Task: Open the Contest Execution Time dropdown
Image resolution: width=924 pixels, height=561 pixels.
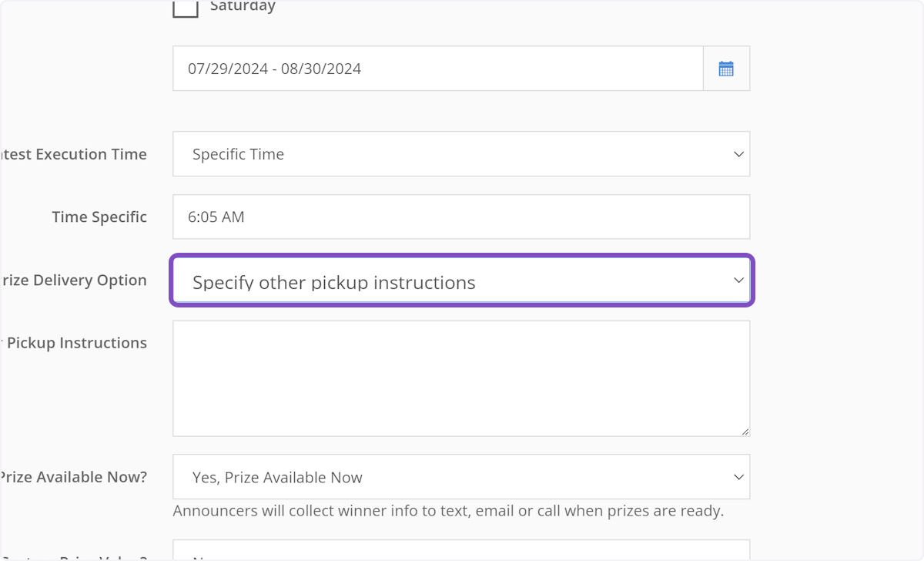Action: pyautogui.click(x=460, y=154)
